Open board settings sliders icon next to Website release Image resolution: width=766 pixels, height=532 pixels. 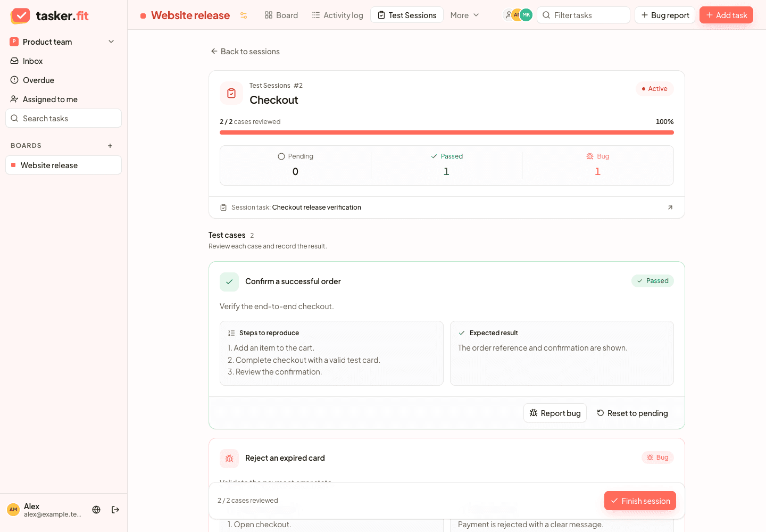pyautogui.click(x=244, y=15)
